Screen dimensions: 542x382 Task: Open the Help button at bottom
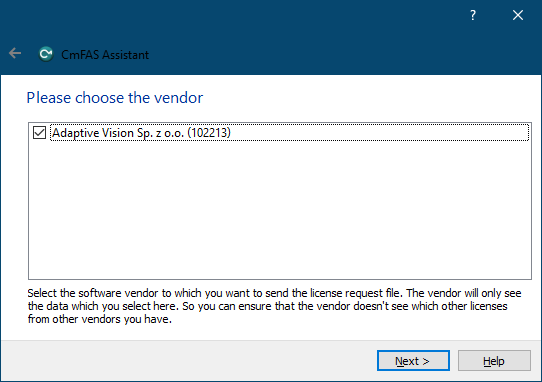(494, 361)
